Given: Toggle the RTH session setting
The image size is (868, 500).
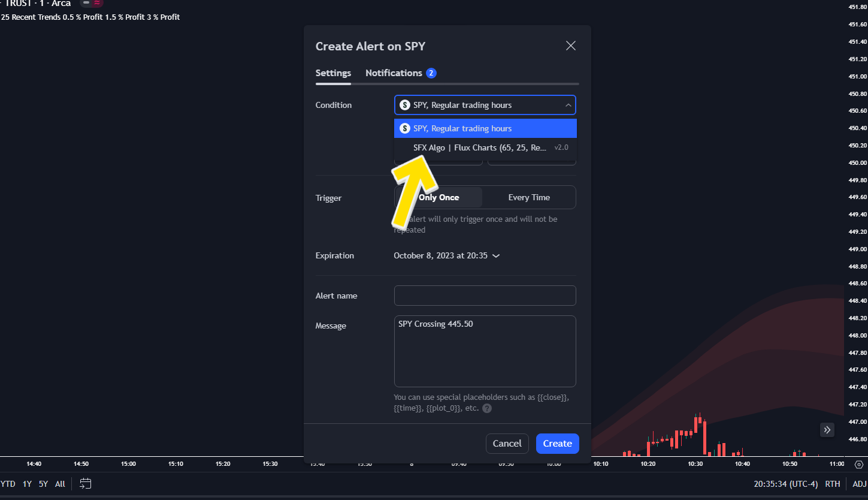Looking at the screenshot, I should tap(833, 484).
